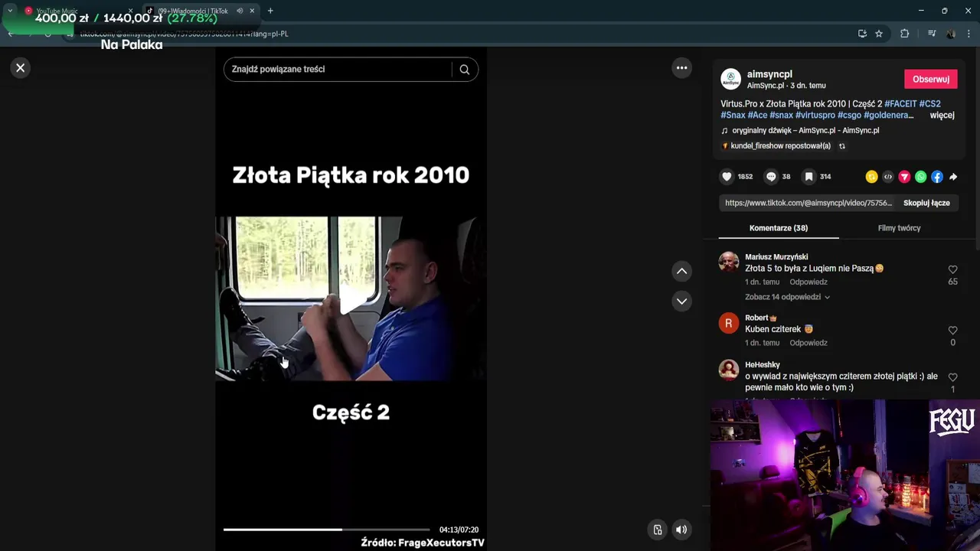Open more share options arrow
980x551 pixels.
(953, 177)
